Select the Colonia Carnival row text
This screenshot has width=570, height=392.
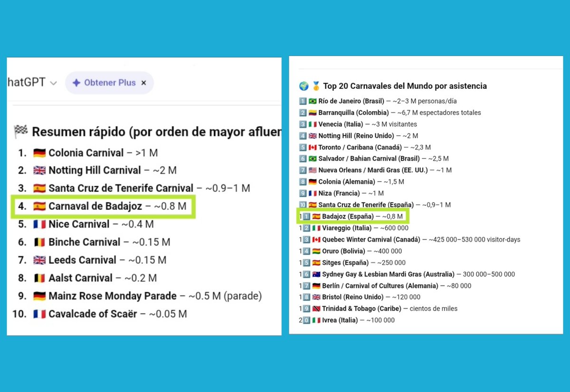pyautogui.click(x=103, y=153)
